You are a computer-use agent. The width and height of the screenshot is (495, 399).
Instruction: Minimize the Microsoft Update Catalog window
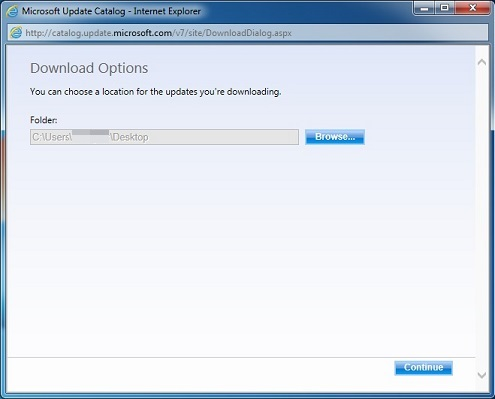tap(424, 8)
